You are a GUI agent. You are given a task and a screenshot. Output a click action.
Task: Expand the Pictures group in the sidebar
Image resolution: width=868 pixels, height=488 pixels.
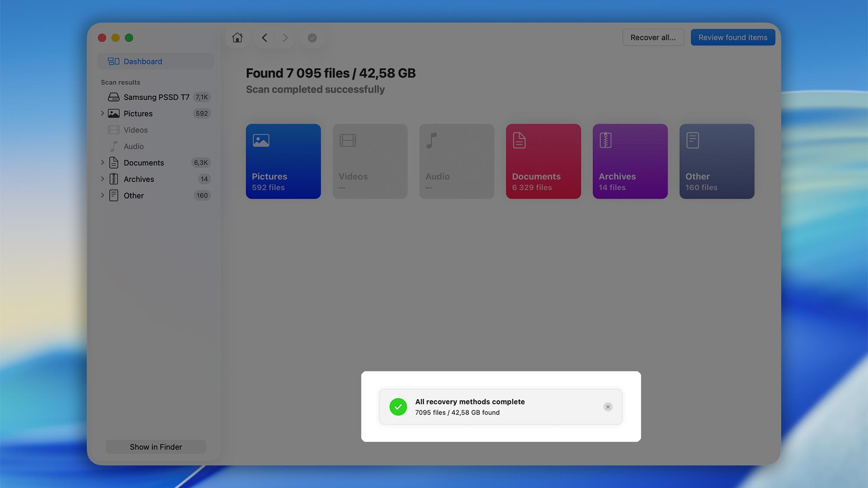102,113
